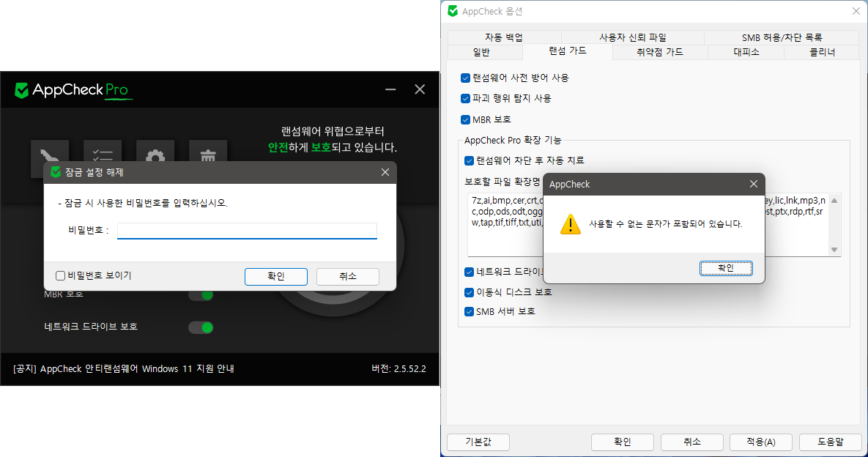This screenshot has width=868, height=457.
Task: Uncheck the MBR 보호 option
Action: coord(466,119)
